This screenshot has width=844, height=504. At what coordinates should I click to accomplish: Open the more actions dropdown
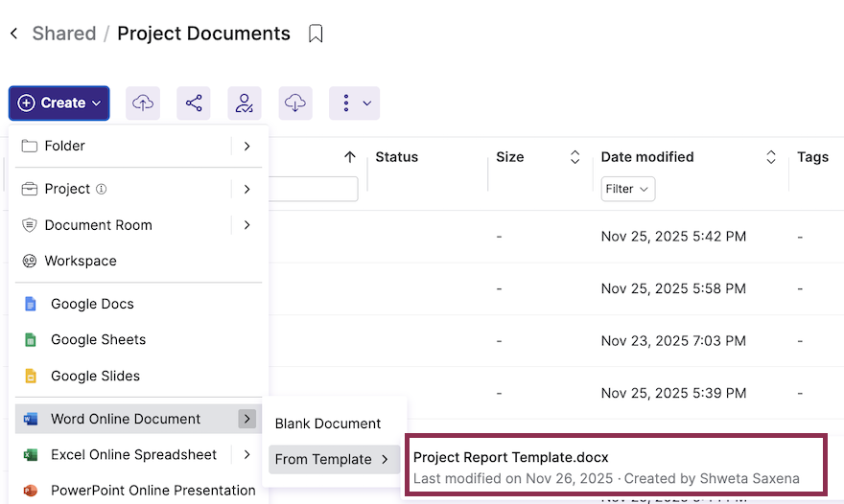354,103
